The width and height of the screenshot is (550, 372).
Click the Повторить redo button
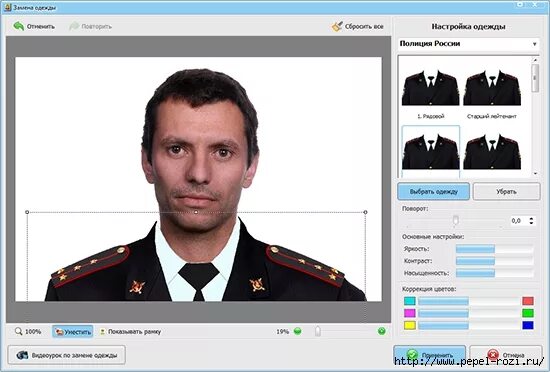90,26
